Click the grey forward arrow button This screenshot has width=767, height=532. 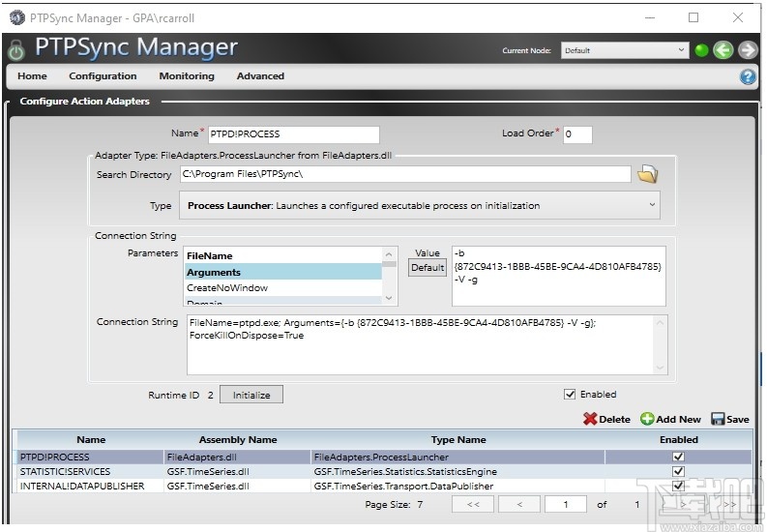point(748,50)
